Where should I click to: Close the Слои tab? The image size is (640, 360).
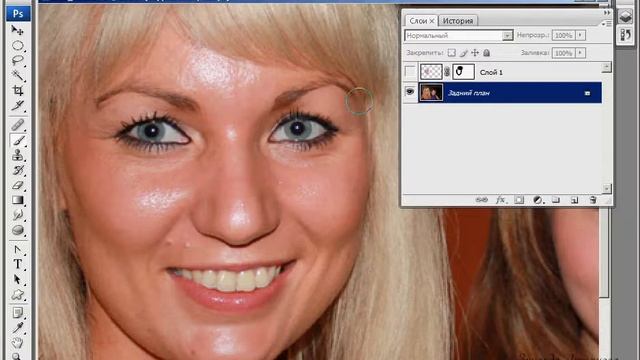click(x=432, y=21)
